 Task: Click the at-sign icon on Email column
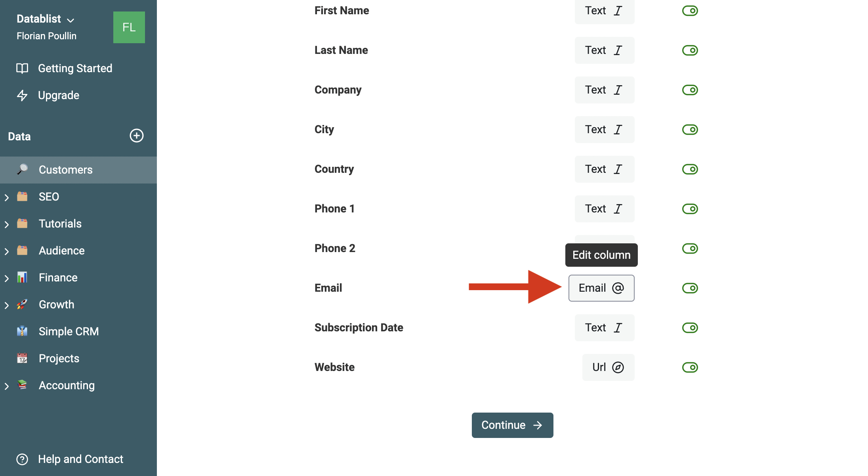tap(619, 288)
